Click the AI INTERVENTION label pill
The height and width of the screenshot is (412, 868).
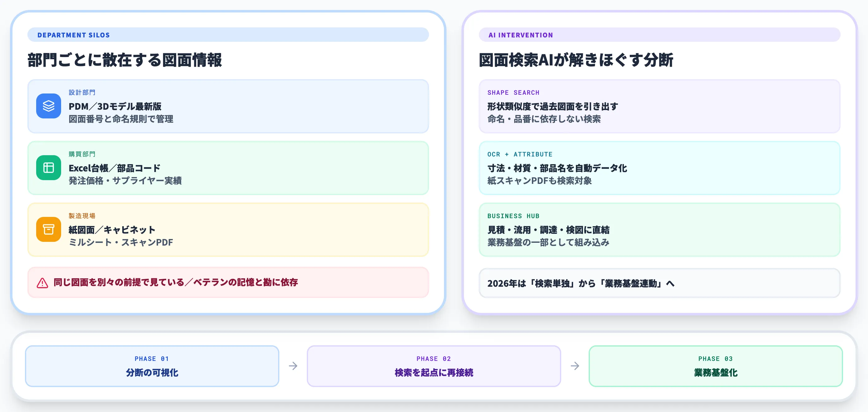click(659, 35)
